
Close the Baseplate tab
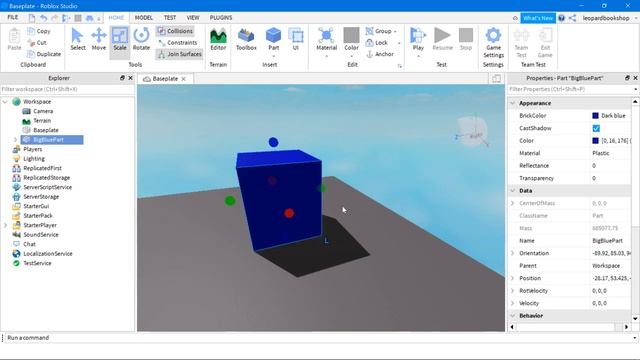184,79
